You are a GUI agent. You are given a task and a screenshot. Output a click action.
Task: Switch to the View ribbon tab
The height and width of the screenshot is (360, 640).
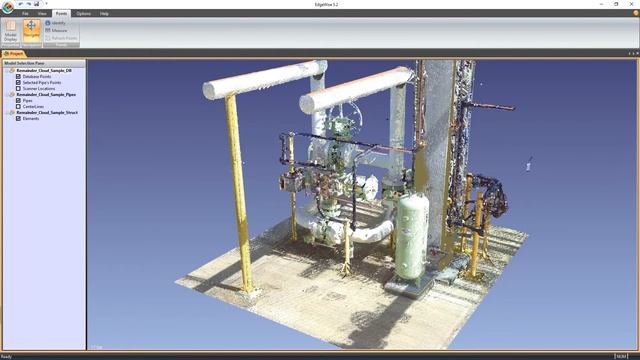pos(42,13)
